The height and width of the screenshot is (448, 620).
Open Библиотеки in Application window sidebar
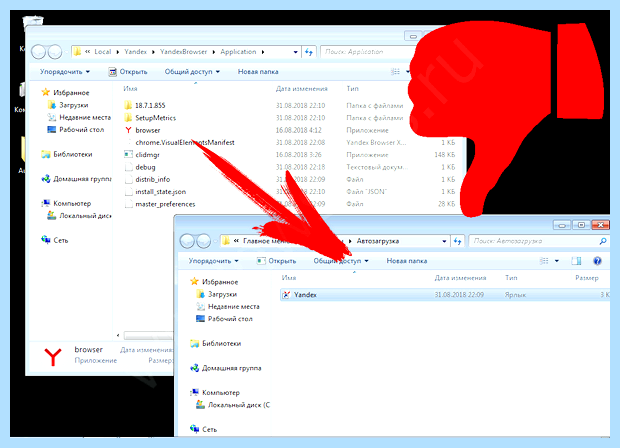pos(67,154)
